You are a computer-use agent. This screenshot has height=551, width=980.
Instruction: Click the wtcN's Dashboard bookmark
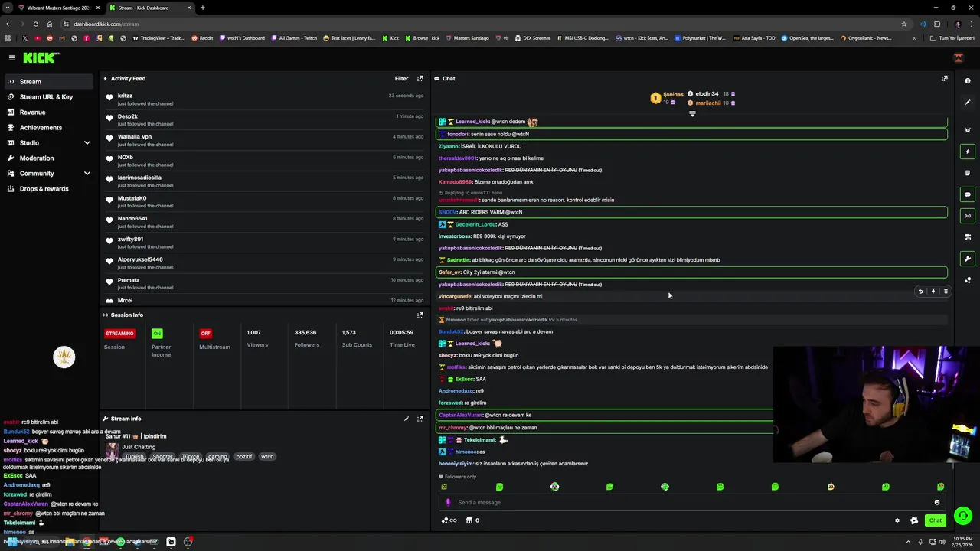point(242,38)
